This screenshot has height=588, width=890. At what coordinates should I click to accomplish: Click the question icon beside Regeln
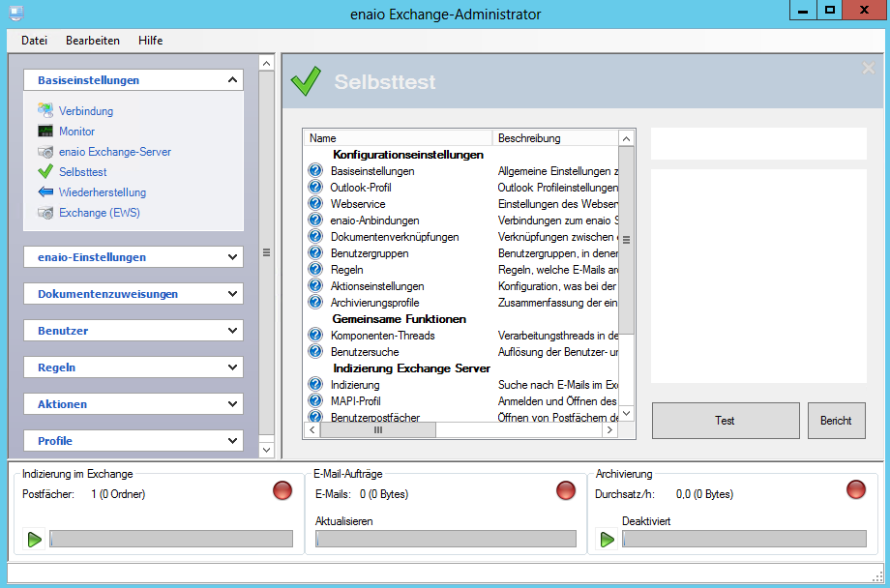tap(315, 270)
